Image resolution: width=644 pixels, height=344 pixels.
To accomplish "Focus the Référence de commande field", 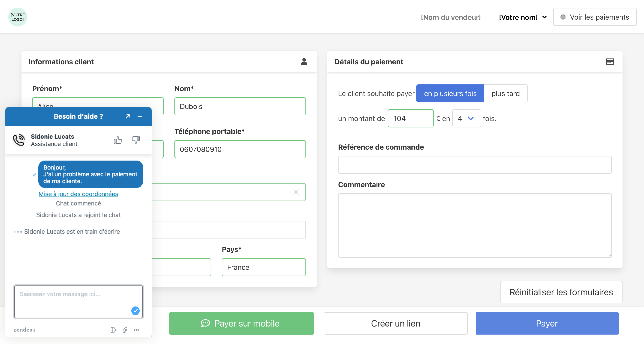I will (475, 165).
